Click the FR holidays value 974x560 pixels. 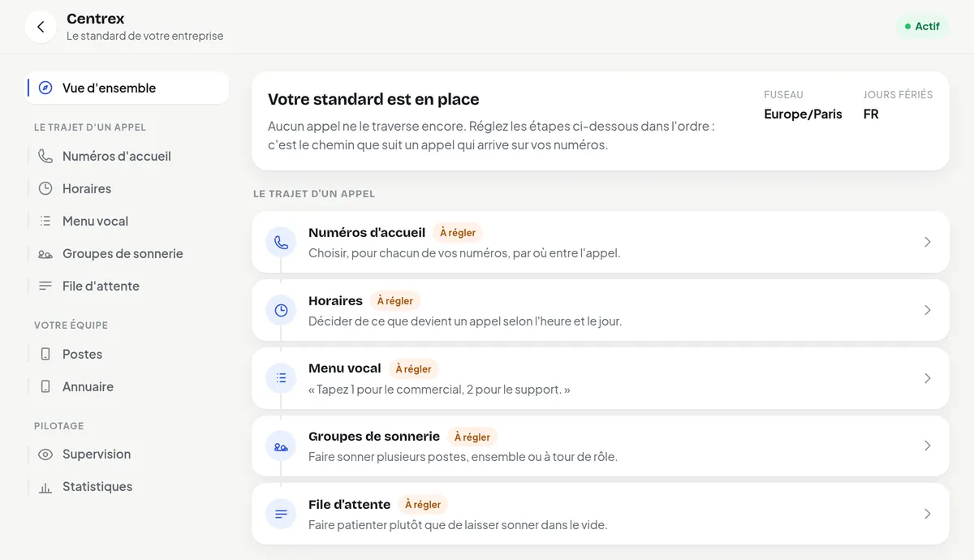tap(871, 114)
